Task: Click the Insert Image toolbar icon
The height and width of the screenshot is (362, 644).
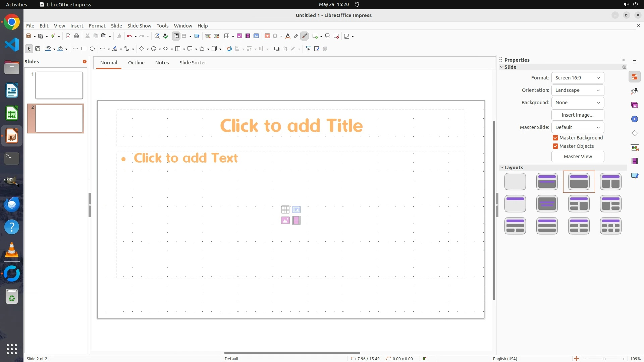Action: click(239, 36)
